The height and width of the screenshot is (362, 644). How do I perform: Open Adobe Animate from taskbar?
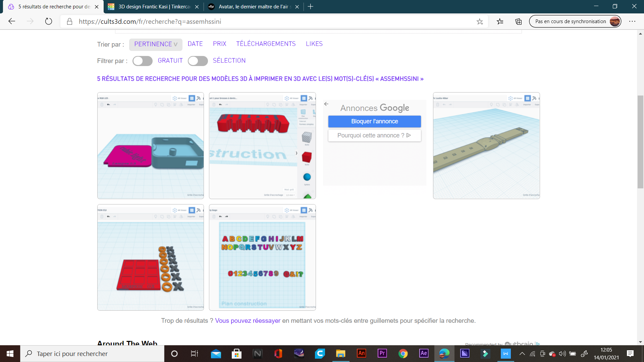tap(361, 353)
